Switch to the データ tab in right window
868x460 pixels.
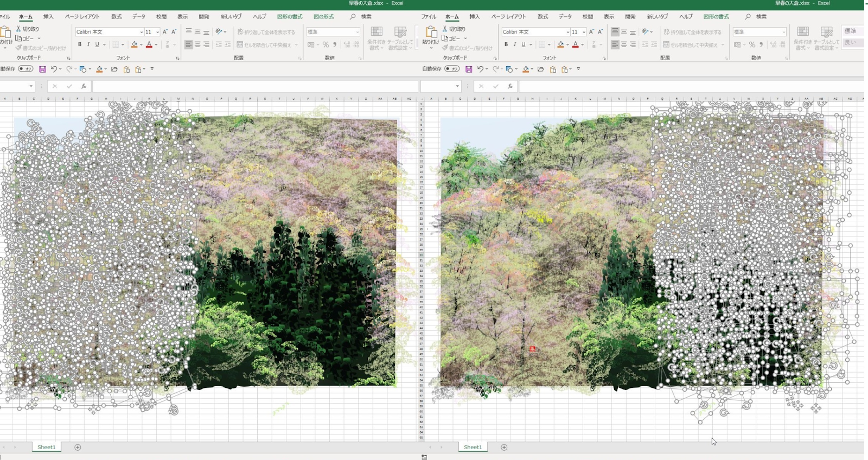tap(565, 17)
